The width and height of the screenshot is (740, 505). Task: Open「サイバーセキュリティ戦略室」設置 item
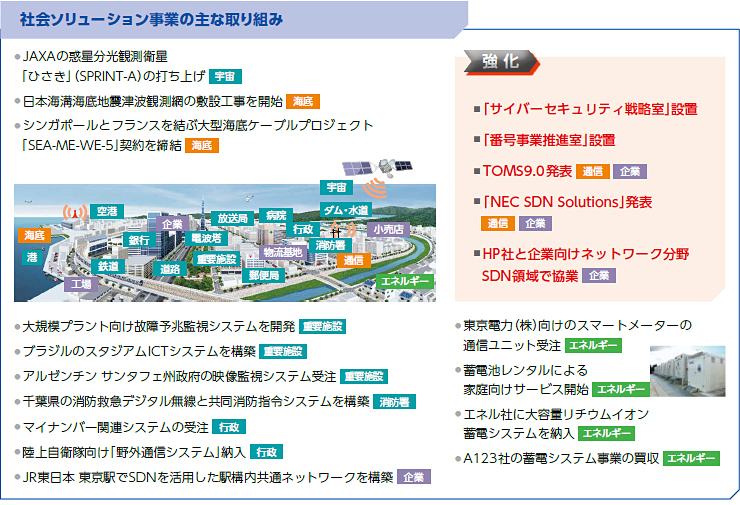(x=588, y=109)
